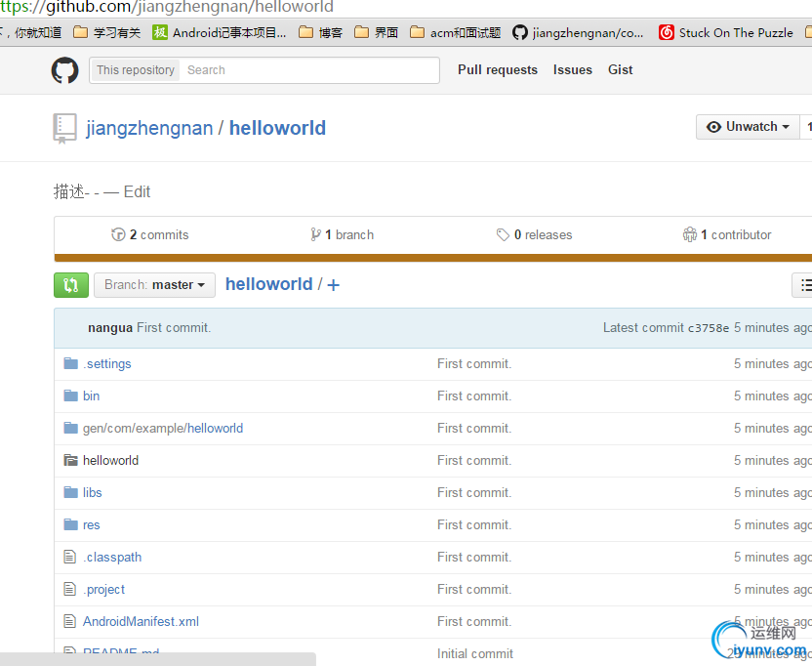Open the 学习有关 bookmark folder

[106, 32]
